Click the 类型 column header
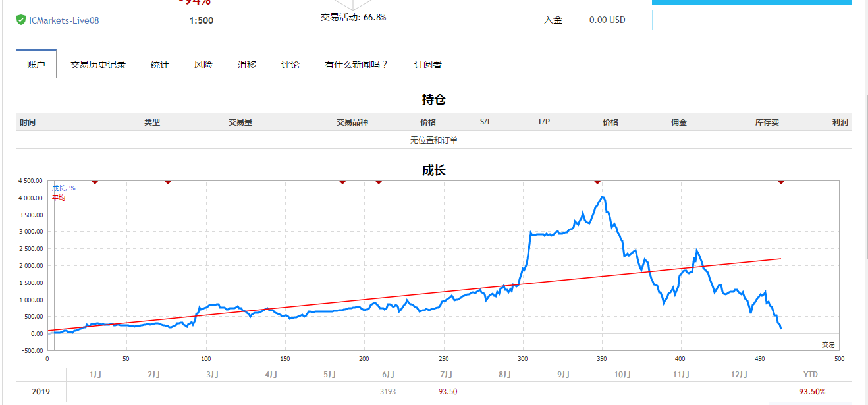The width and height of the screenshot is (868, 405). (x=152, y=122)
